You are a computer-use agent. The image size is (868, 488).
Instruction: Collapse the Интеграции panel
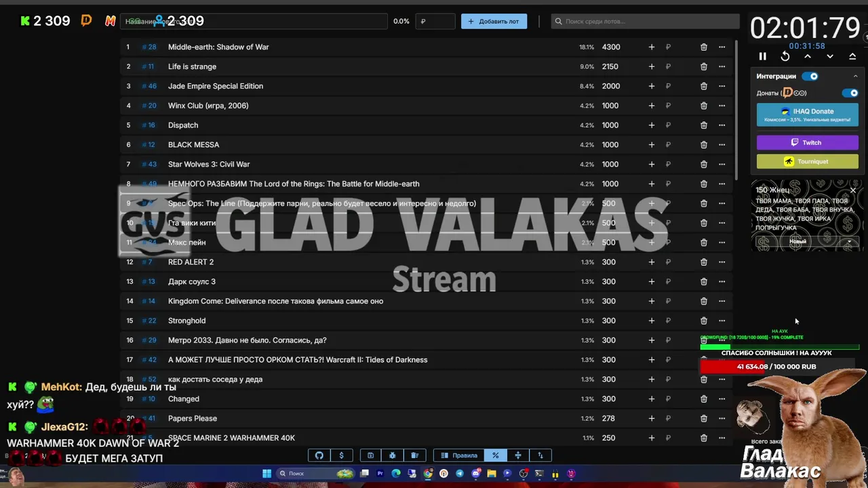(855, 77)
